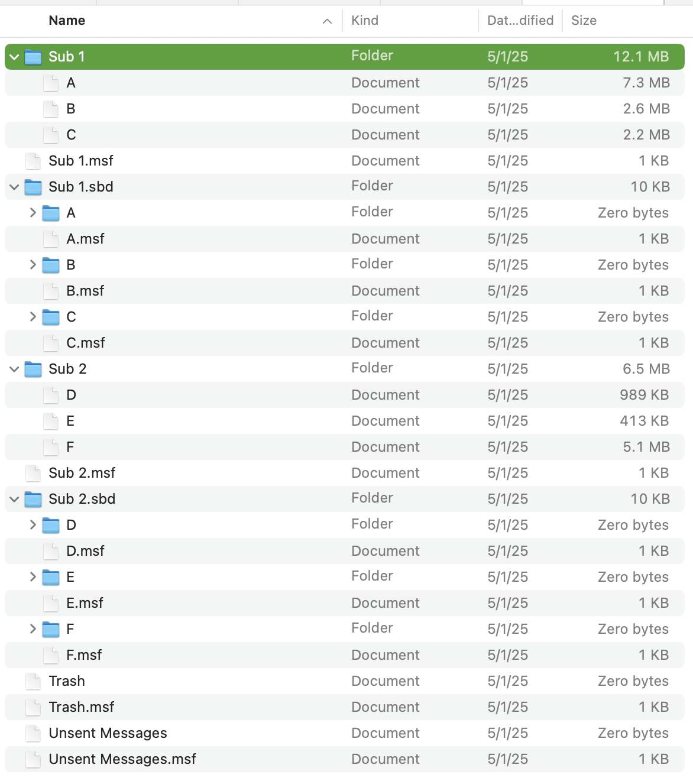
Task: Click the Sub 1.msf file icon
Action: [33, 161]
